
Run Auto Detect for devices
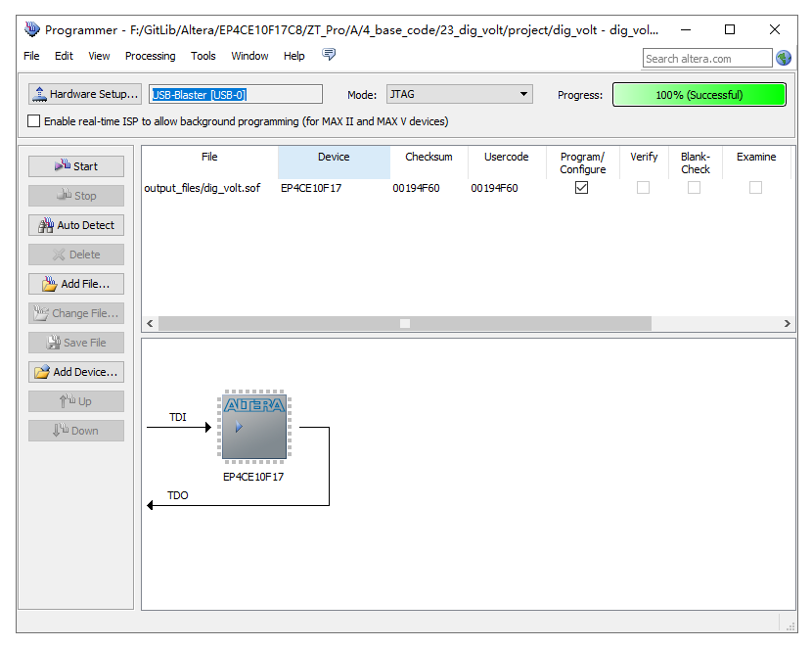coord(76,225)
